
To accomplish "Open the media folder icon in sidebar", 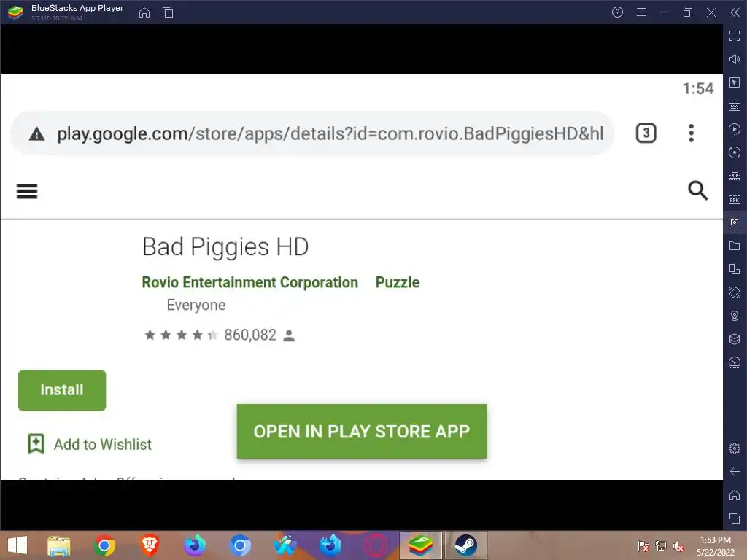I will point(735,246).
